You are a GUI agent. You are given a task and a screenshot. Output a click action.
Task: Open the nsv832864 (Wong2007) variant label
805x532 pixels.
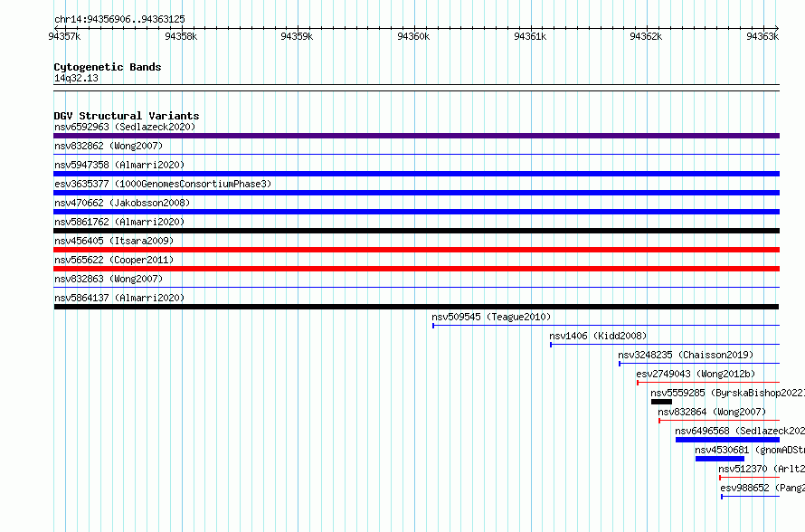click(x=712, y=412)
